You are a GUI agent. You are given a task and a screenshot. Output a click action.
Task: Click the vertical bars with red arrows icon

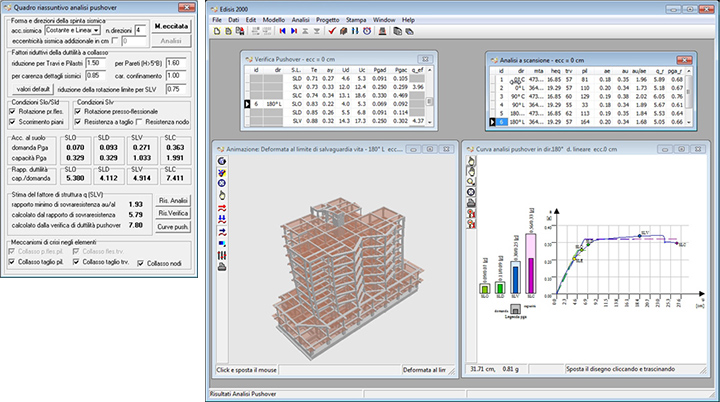pos(222,255)
